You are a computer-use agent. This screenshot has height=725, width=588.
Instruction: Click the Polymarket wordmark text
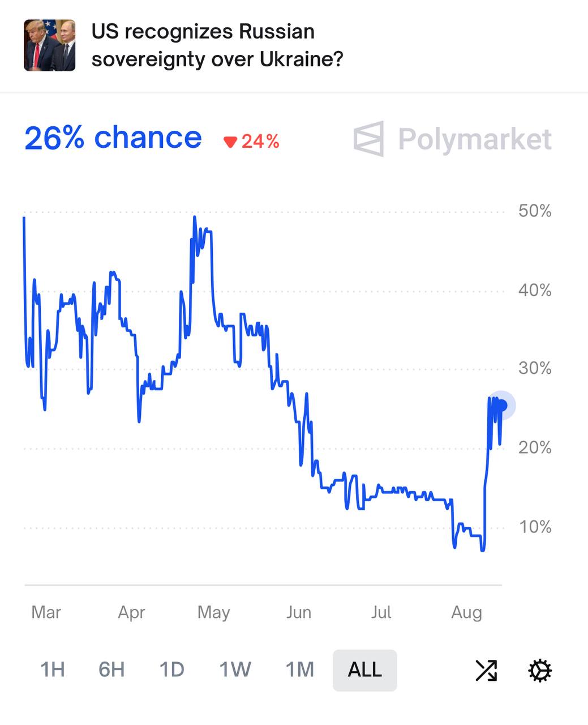point(474,139)
